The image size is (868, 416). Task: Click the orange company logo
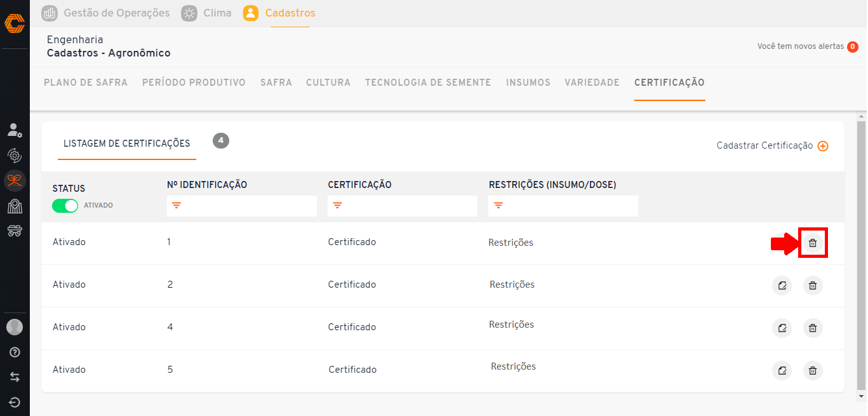15,23
